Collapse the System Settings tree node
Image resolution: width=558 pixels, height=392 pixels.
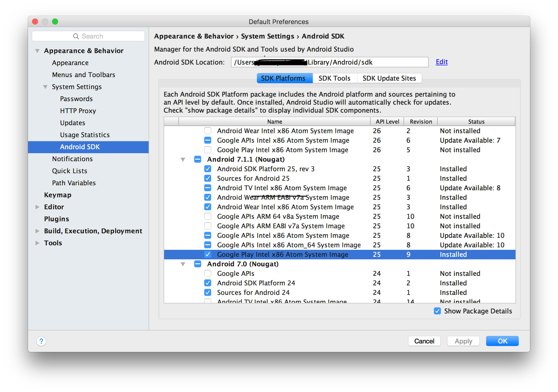[45, 87]
